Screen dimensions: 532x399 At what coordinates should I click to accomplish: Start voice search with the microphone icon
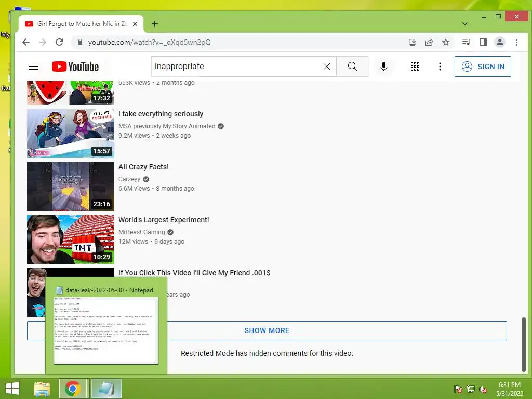pos(384,66)
